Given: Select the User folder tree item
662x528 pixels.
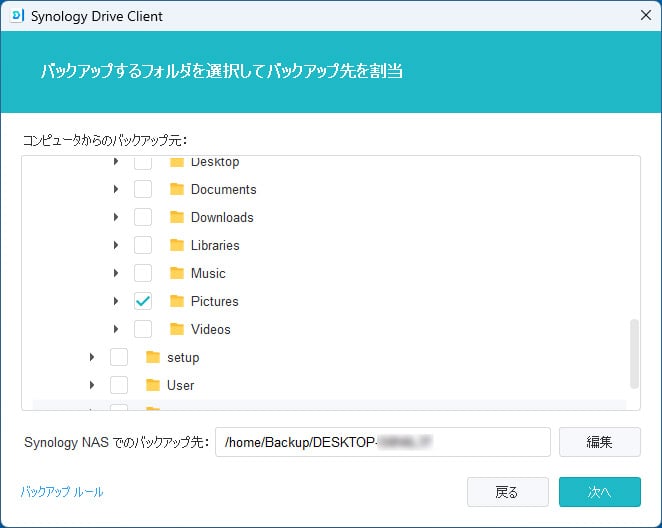Looking at the screenshot, I should [180, 385].
